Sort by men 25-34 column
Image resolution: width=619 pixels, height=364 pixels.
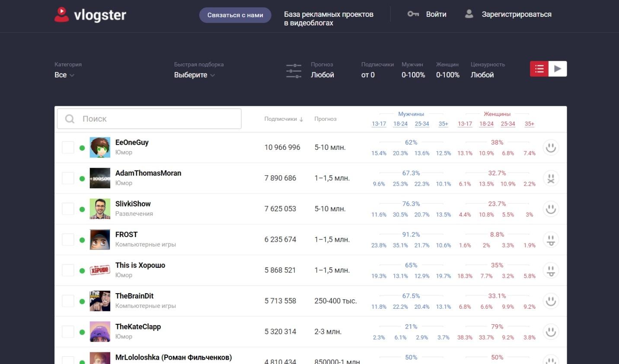(x=422, y=123)
